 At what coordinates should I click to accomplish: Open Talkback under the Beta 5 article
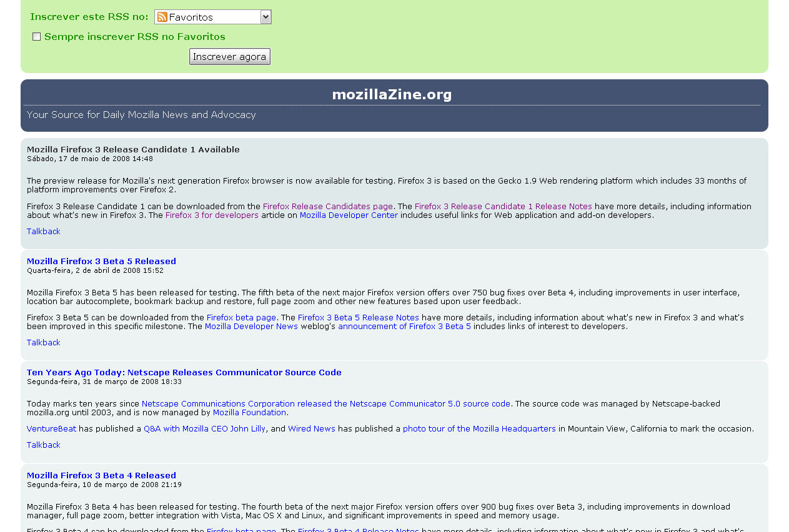tap(44, 343)
